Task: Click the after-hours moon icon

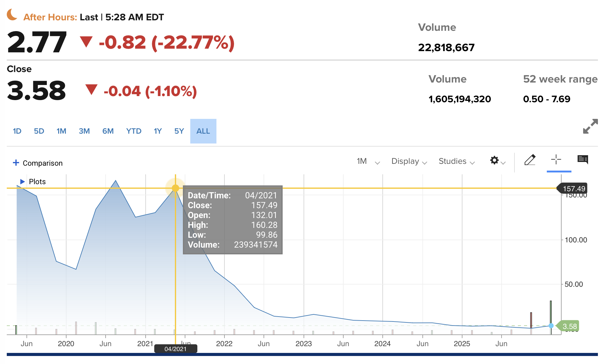Action: [12, 15]
